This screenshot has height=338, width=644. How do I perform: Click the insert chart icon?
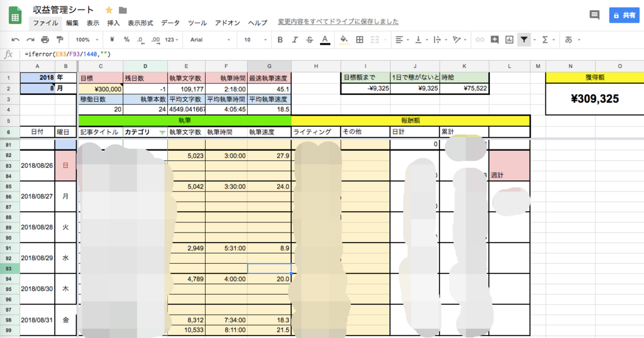point(509,40)
